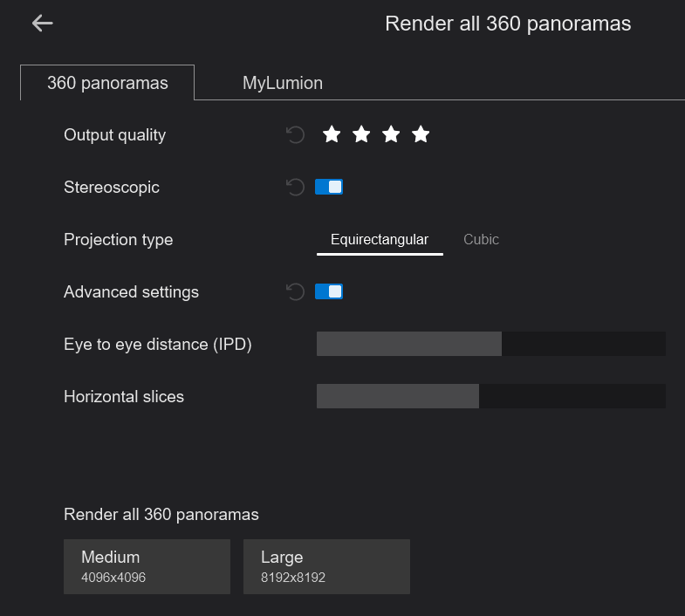The height and width of the screenshot is (616, 685).
Task: Click the Eye to eye distance slider
Action: click(x=490, y=344)
